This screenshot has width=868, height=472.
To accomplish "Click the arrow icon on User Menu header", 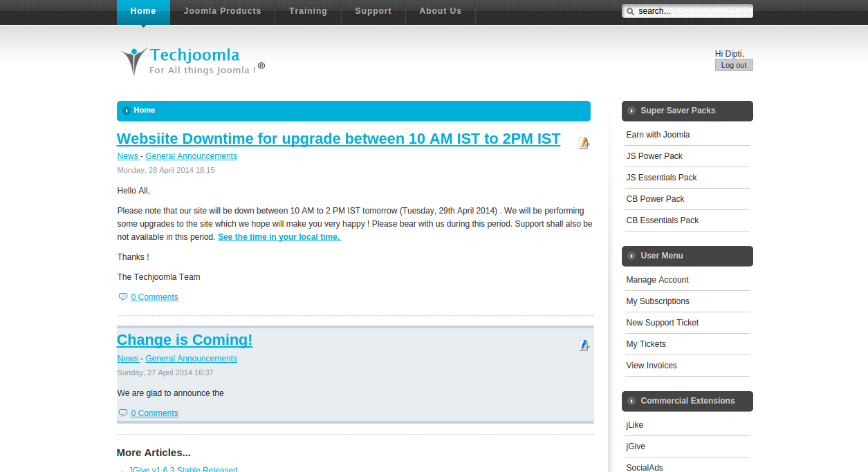I will coord(631,256).
